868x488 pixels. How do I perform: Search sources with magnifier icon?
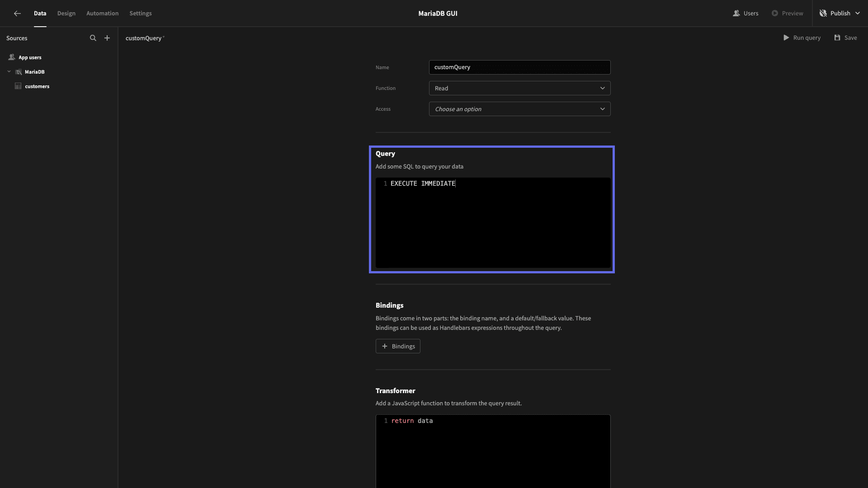[x=93, y=38]
